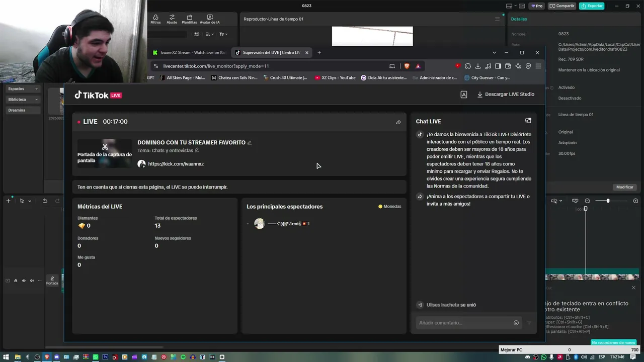Viewport: 644px width, 362px height.
Task: Click the Exportar button in CapCut
Action: click(x=592, y=6)
